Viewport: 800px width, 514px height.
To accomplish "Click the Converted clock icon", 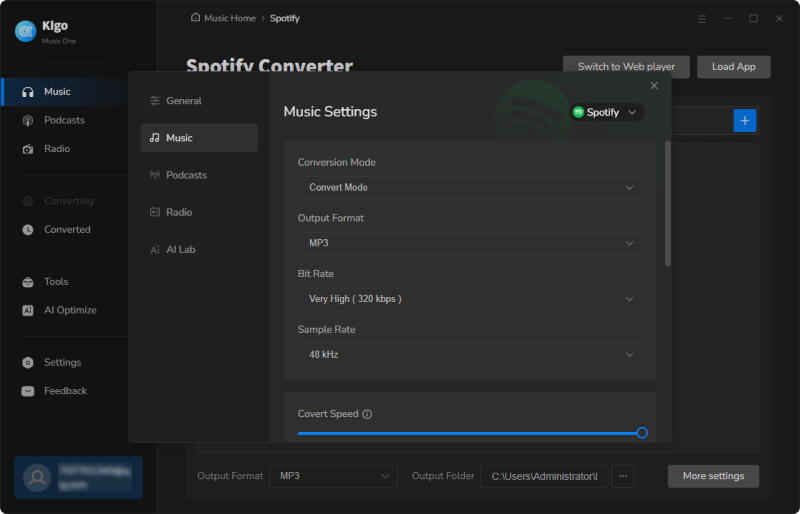I will coord(28,230).
